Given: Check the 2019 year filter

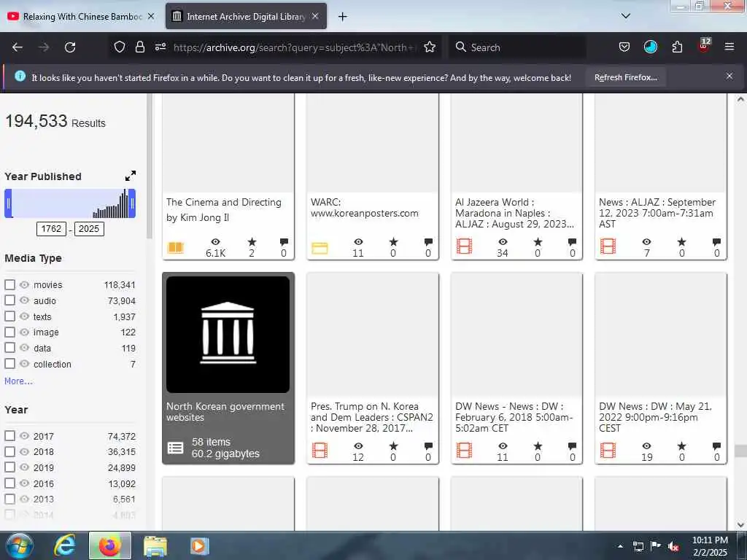Looking at the screenshot, I should coord(9,467).
